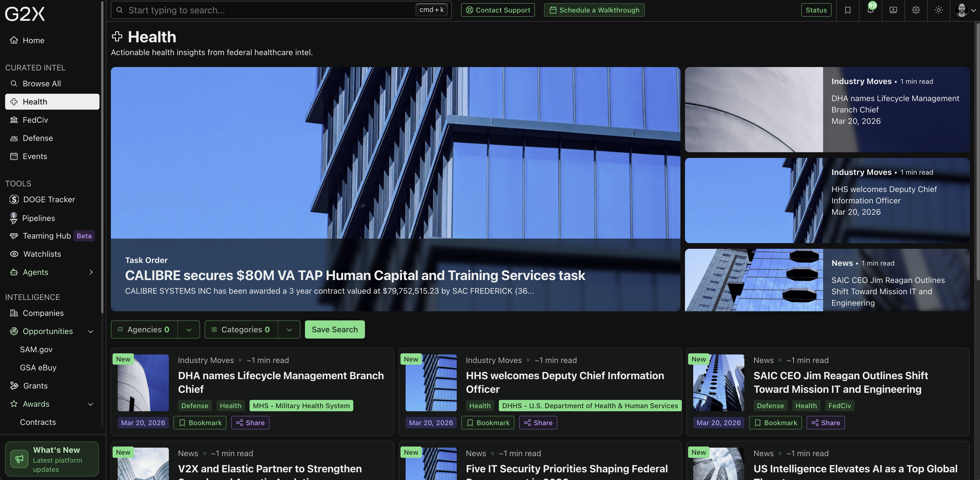Bookmark the DHA Lifecycle Management article
The image size is (980, 480).
[200, 423]
